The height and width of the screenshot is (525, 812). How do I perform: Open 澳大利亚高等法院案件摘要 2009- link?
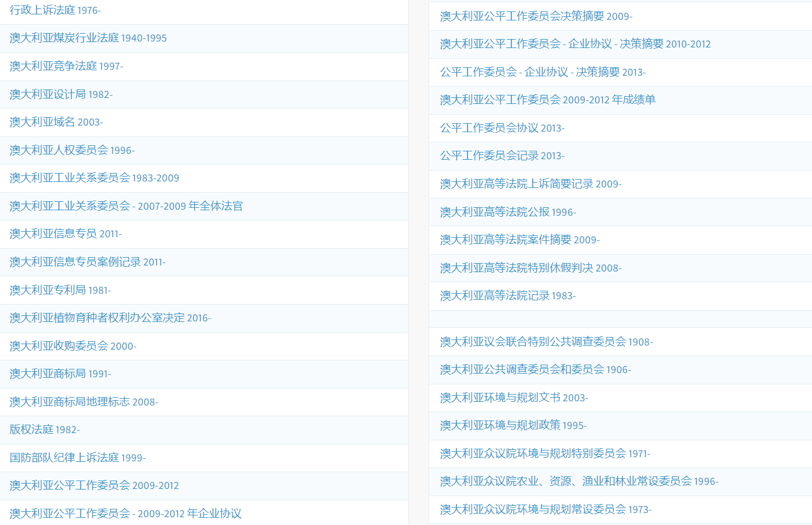click(x=520, y=240)
